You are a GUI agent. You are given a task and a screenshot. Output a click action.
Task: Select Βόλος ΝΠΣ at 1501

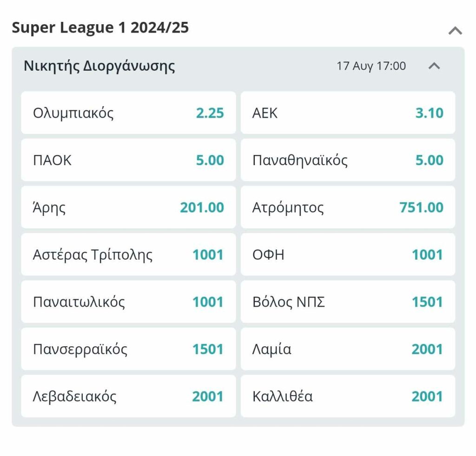pos(348,302)
